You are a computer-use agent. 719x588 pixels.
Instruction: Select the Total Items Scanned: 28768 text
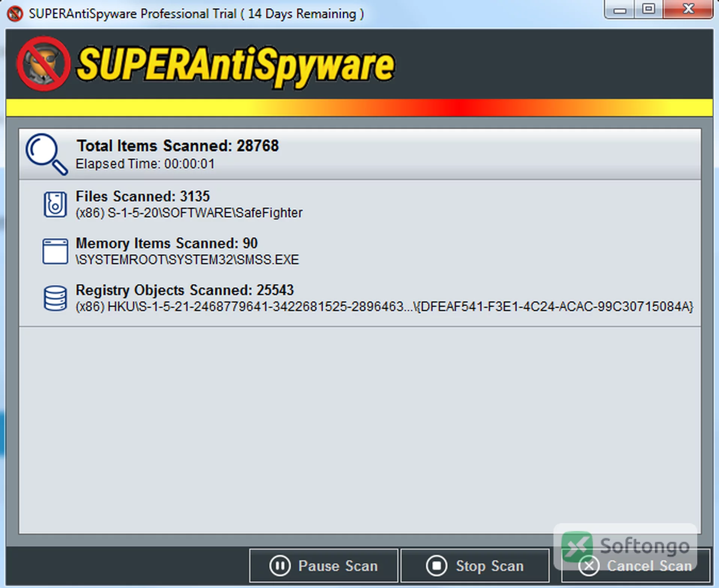178,146
